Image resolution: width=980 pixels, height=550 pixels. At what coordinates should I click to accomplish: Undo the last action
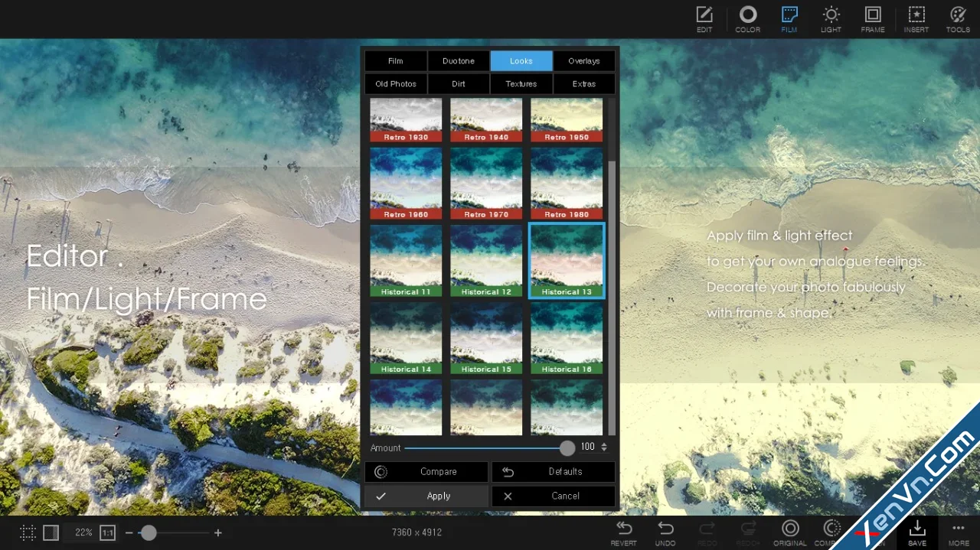[665, 532]
